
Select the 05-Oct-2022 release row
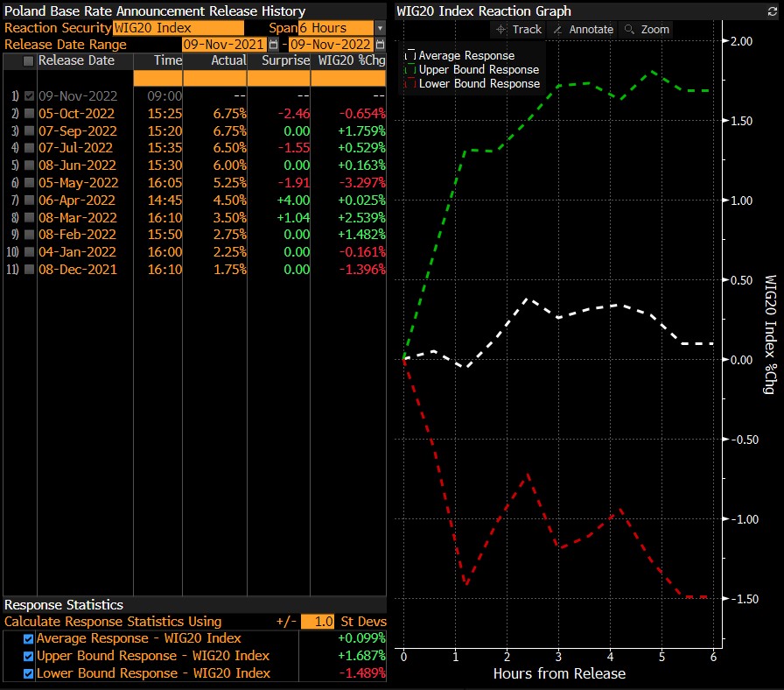click(76, 114)
